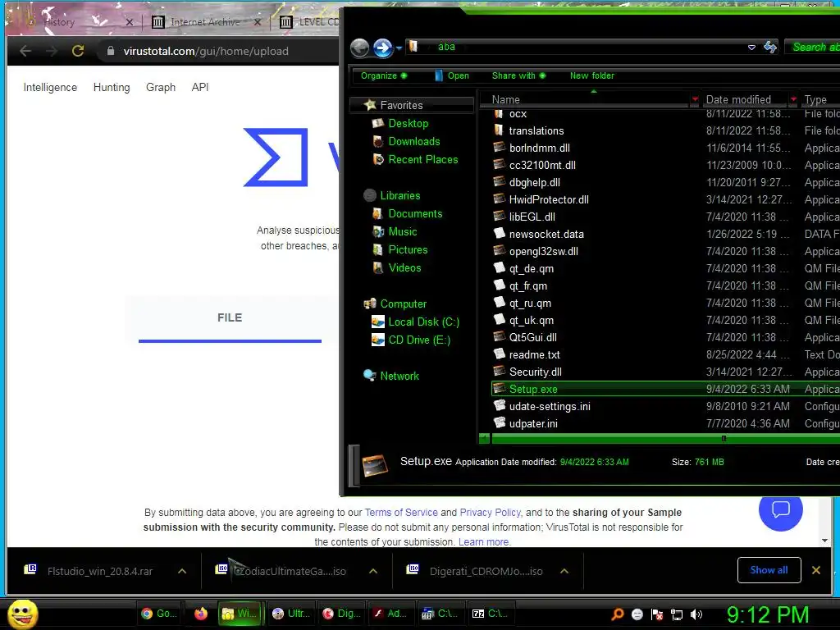Open the Date modified filter dropdown arrow
840x630 pixels.
[x=793, y=99]
